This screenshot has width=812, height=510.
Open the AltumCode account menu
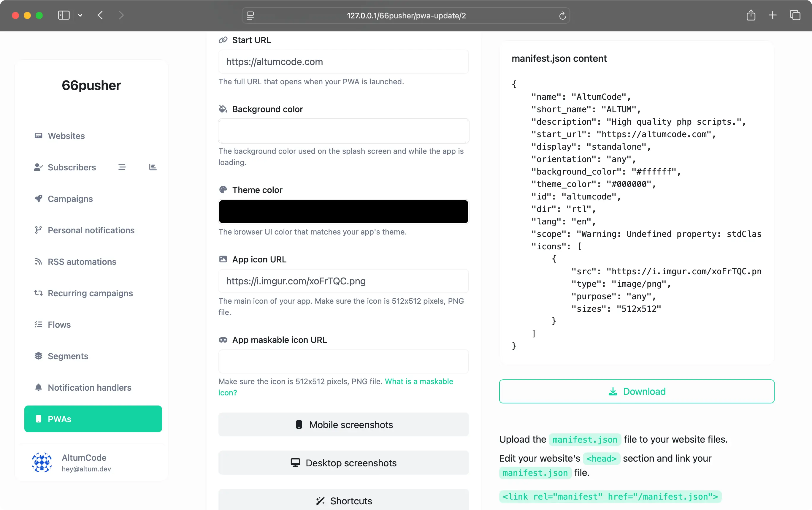92,463
